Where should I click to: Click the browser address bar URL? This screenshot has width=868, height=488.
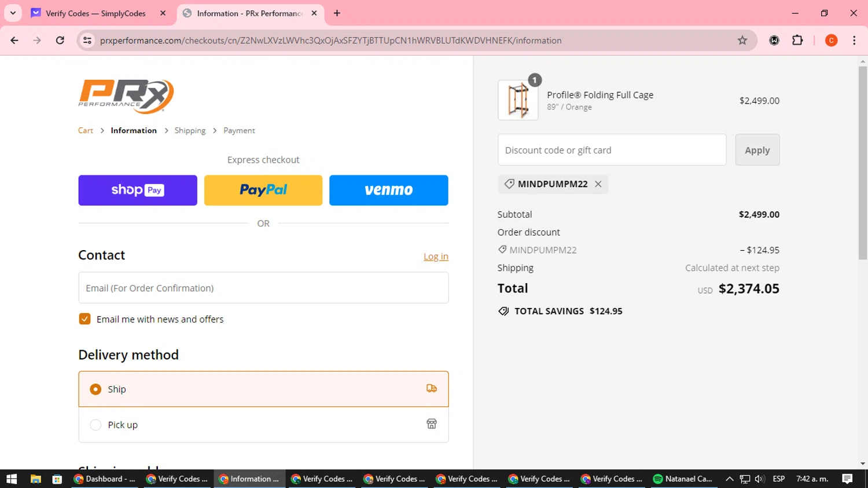point(330,41)
